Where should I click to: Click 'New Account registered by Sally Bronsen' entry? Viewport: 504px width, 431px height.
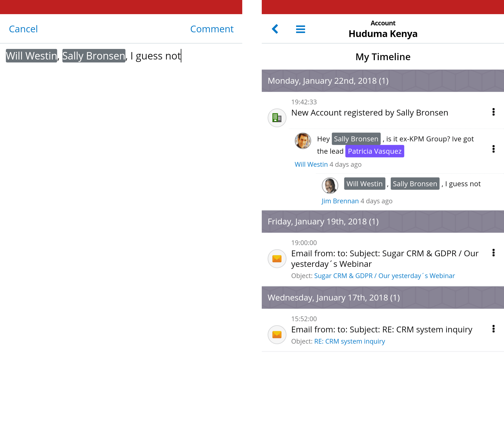369,113
